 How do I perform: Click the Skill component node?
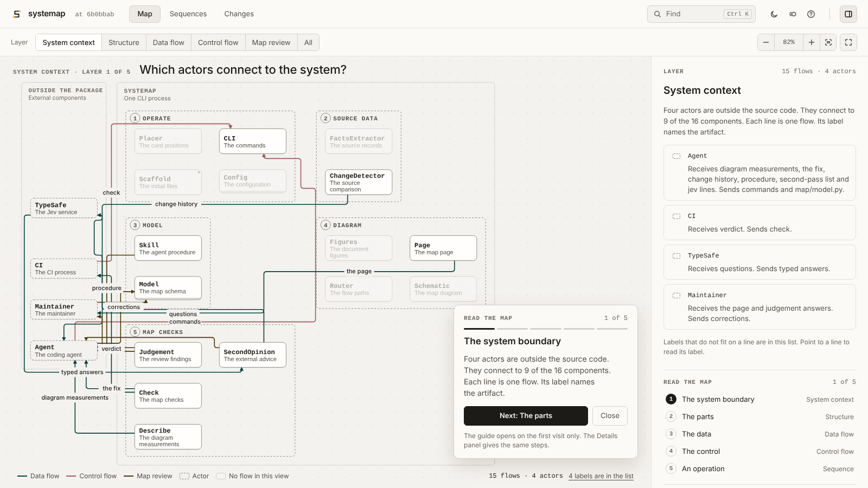point(168,248)
